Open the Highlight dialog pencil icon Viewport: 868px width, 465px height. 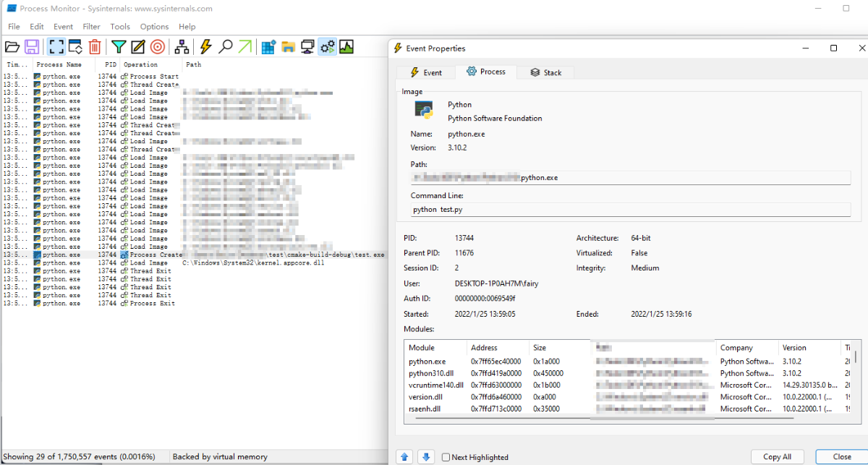[137, 47]
